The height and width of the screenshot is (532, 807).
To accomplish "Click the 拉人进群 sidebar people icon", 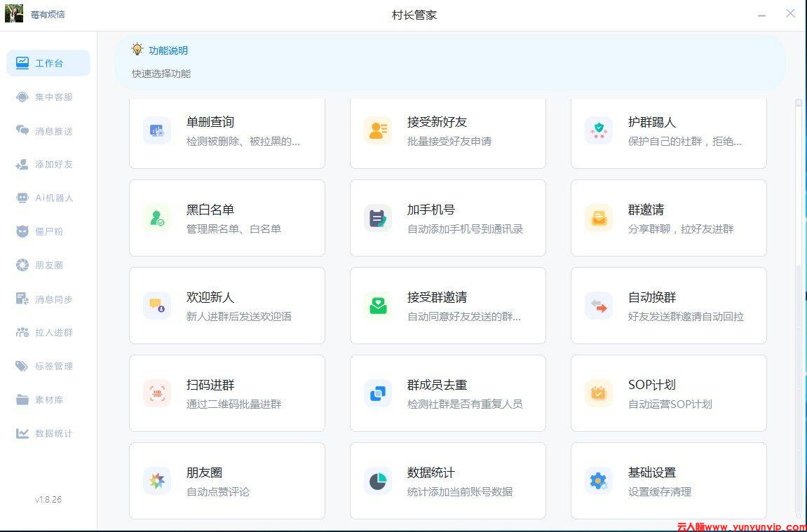I will tap(22, 332).
